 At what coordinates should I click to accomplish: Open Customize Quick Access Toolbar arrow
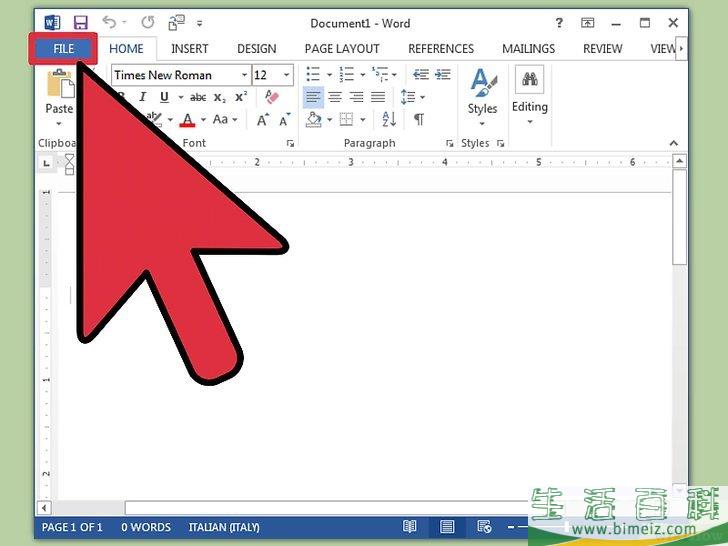pos(200,23)
